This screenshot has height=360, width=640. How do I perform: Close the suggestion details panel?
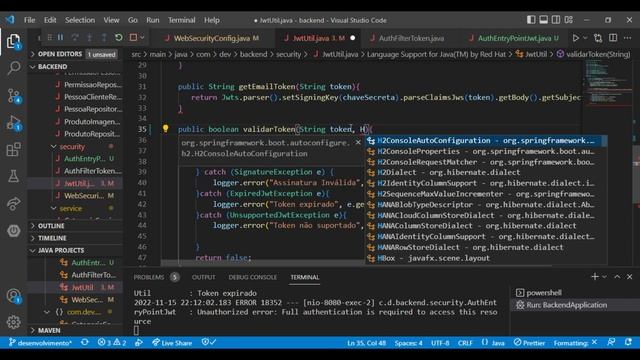click(x=358, y=142)
